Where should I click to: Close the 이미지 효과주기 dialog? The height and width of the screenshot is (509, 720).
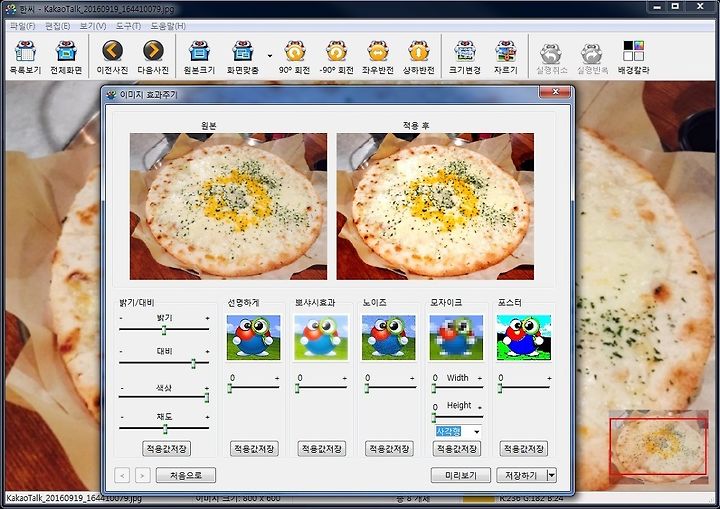[x=555, y=92]
